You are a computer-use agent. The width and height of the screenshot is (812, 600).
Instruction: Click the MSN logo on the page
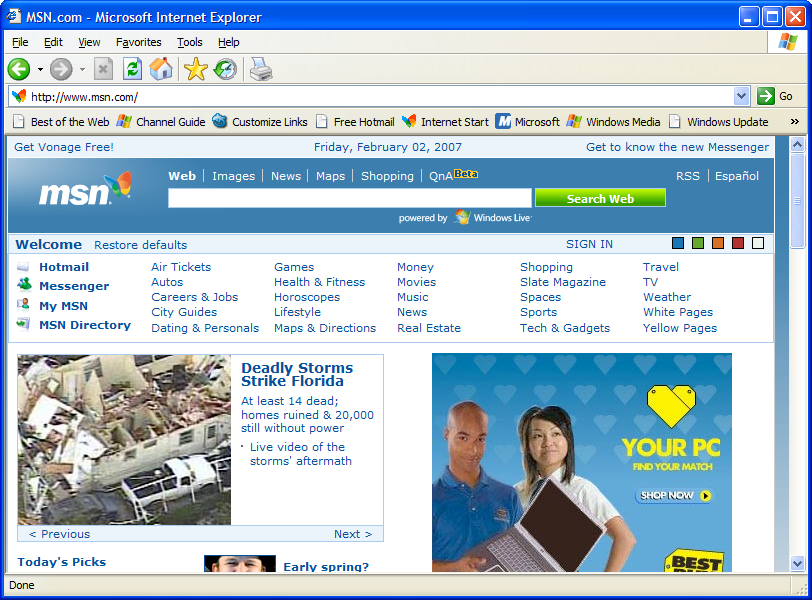(85, 189)
